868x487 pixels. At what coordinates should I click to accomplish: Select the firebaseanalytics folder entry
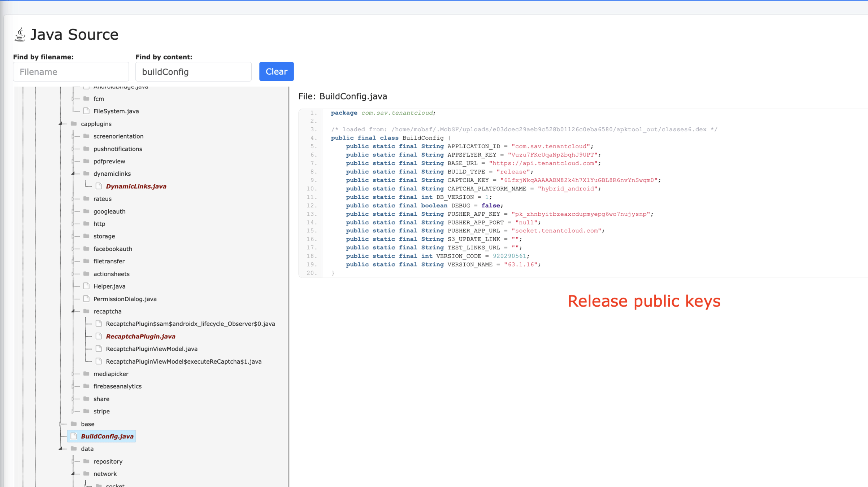click(x=117, y=386)
